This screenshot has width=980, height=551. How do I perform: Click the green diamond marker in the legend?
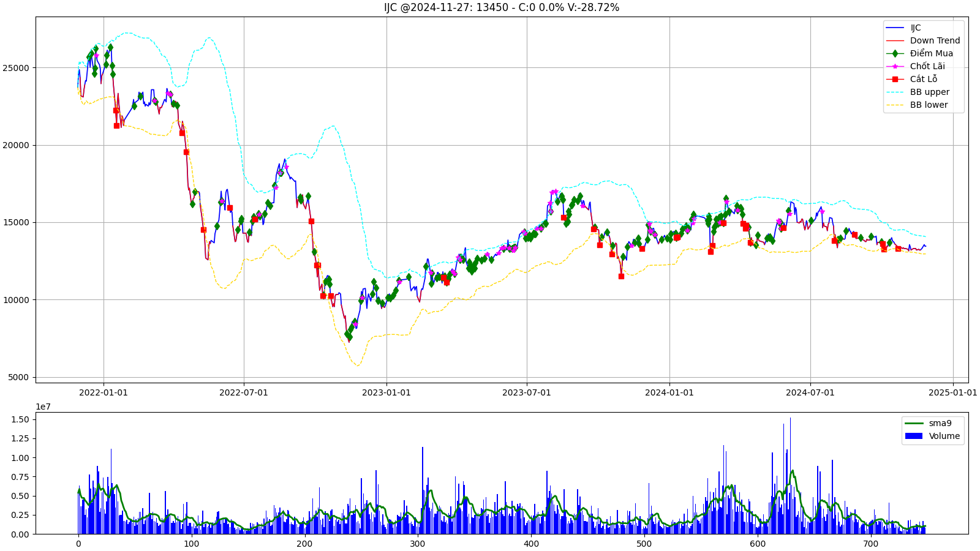click(x=895, y=53)
